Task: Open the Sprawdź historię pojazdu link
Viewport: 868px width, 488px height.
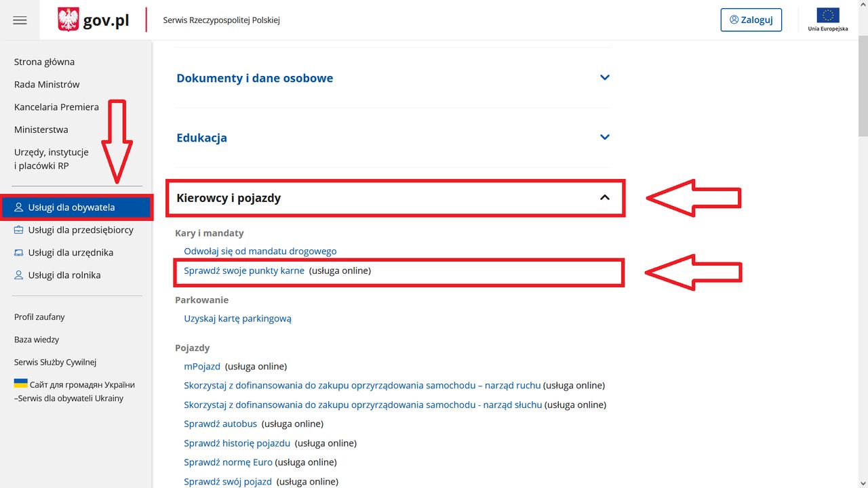Action: 237,443
